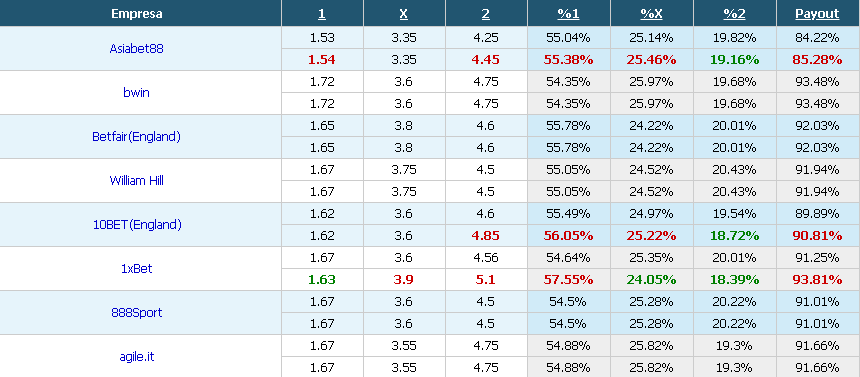Open the Asiabet88 bookmaker link

pyautogui.click(x=137, y=48)
